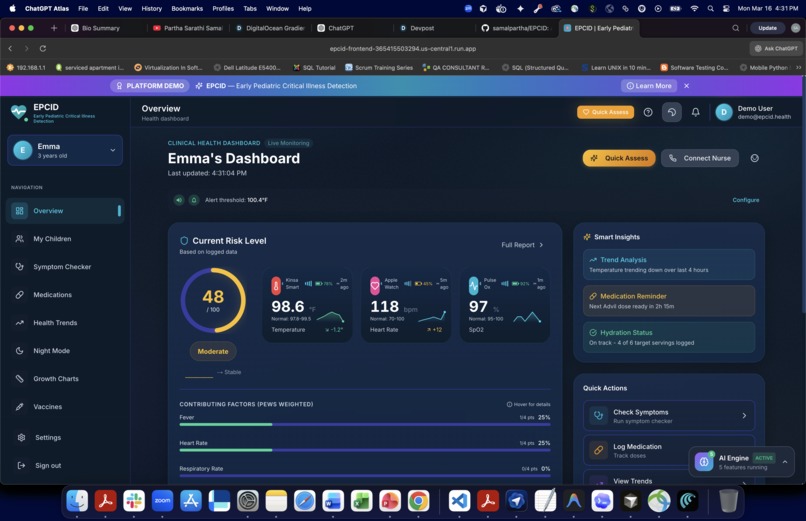Click the browser search magnifier icon
The width and height of the screenshot is (806, 521).
pyautogui.click(x=736, y=28)
